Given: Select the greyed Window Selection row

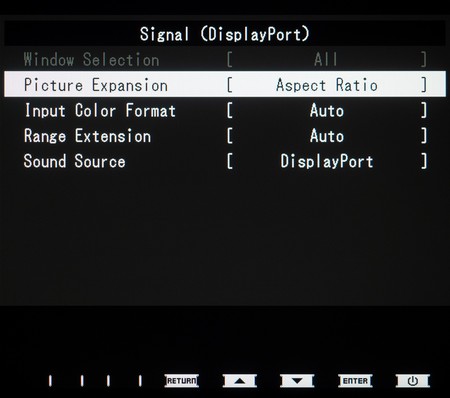Looking at the screenshot, I should [225, 59].
